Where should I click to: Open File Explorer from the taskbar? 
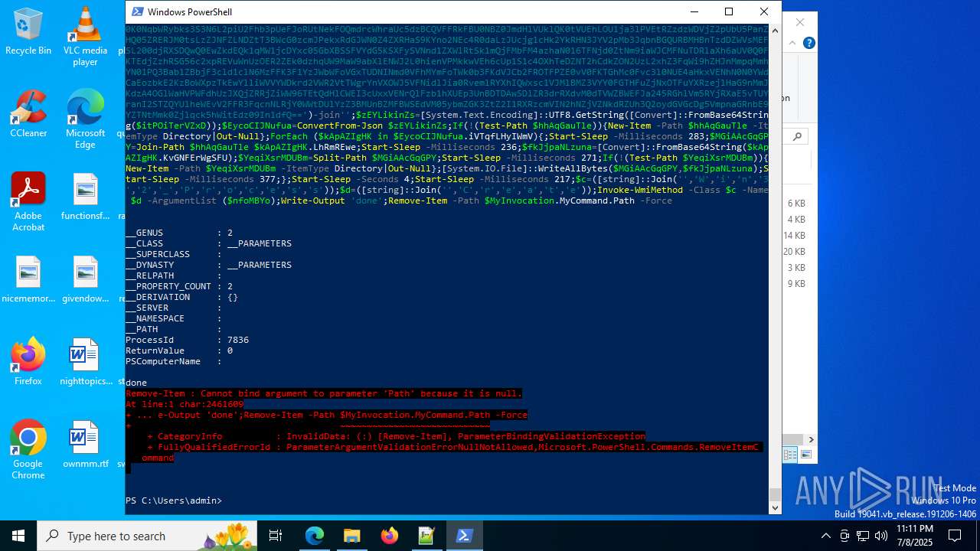pos(351,536)
